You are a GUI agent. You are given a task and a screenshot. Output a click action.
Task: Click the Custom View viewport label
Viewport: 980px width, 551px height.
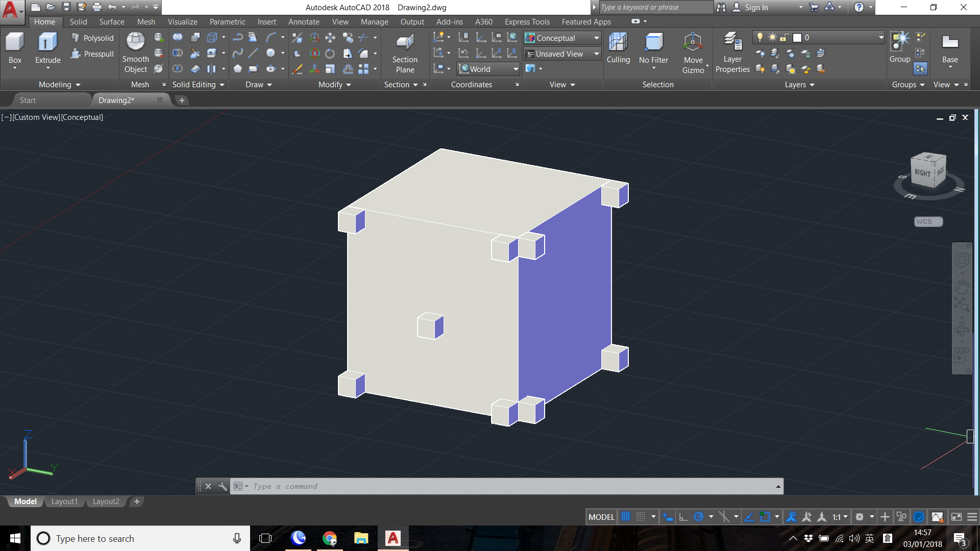pos(36,117)
